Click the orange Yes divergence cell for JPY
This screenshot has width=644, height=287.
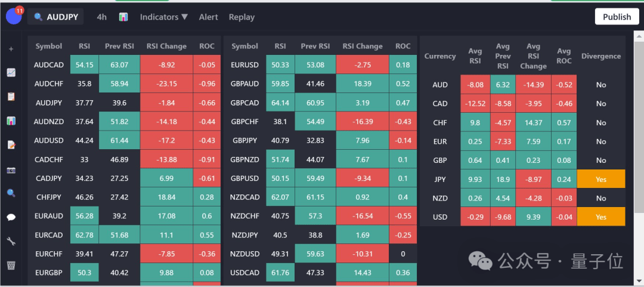[x=601, y=179]
